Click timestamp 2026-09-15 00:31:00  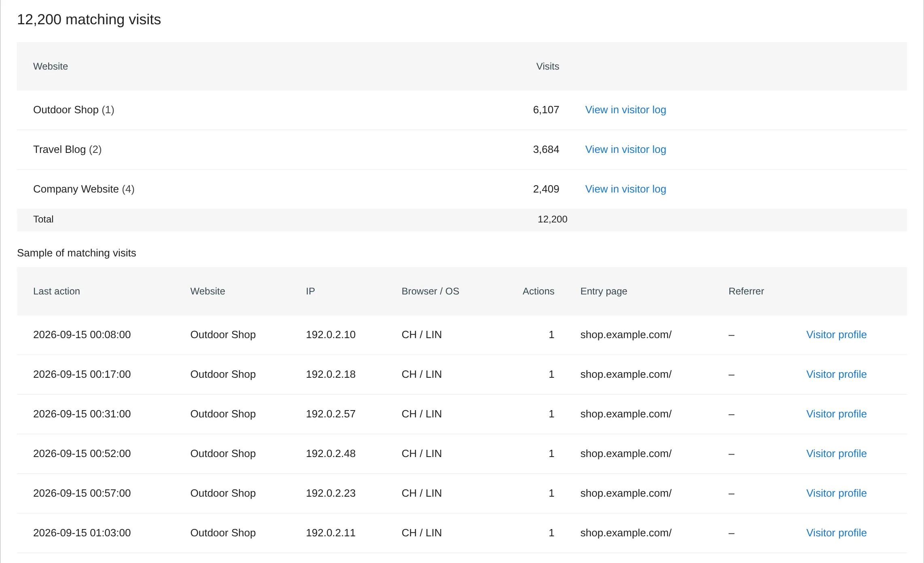click(82, 414)
